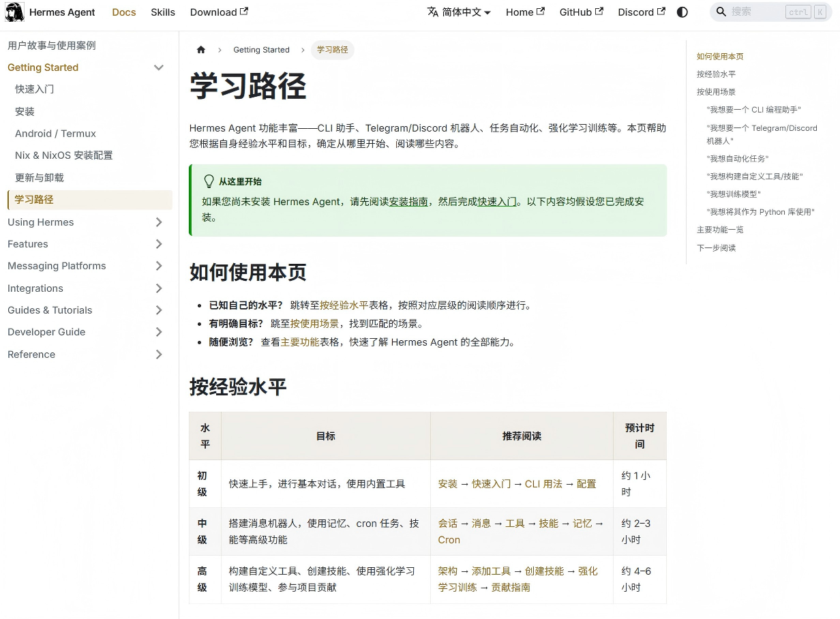Open the 工具 link in the 中级 row
This screenshot has width=840, height=619.
(x=515, y=524)
